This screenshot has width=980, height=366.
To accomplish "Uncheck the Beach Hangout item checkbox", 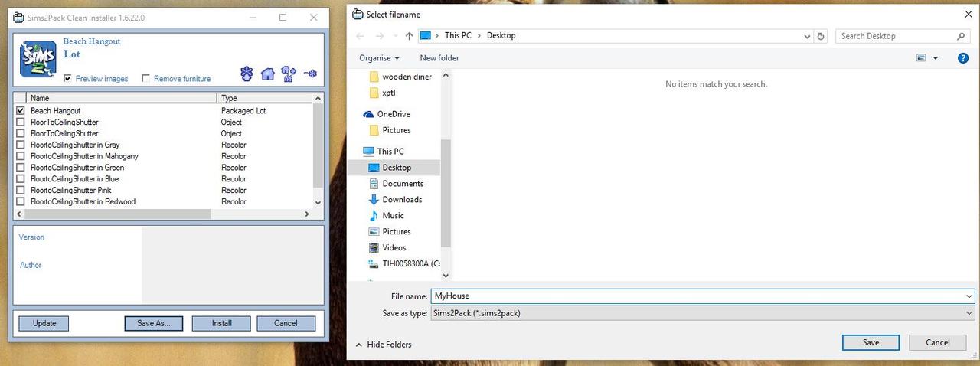I will tap(21, 111).
